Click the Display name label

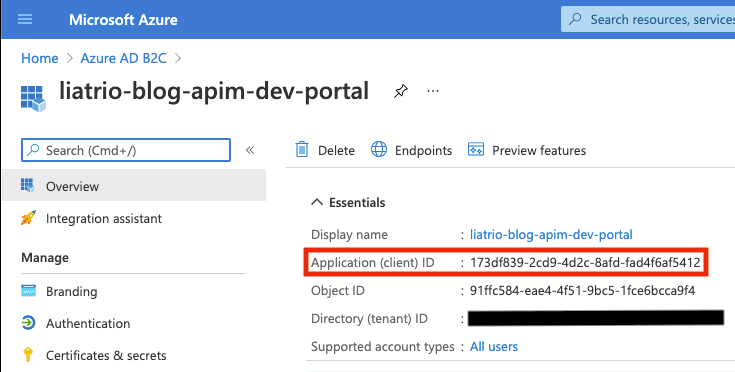click(x=349, y=234)
